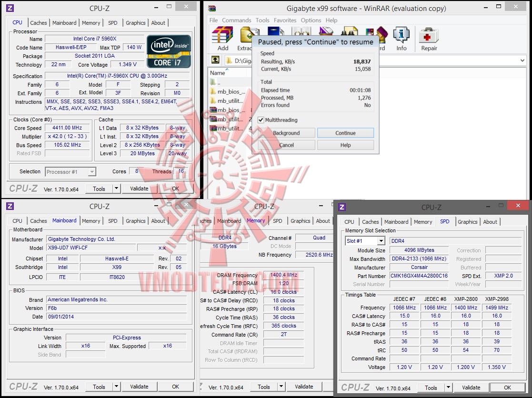Select the mb_bios RAR archive in file list
Screen dimensions: 532x398
227,110
